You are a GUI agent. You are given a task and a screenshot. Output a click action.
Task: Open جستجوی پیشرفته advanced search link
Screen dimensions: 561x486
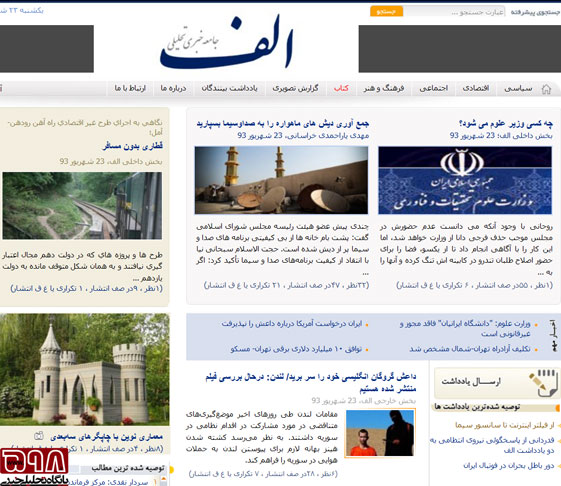[x=535, y=12]
